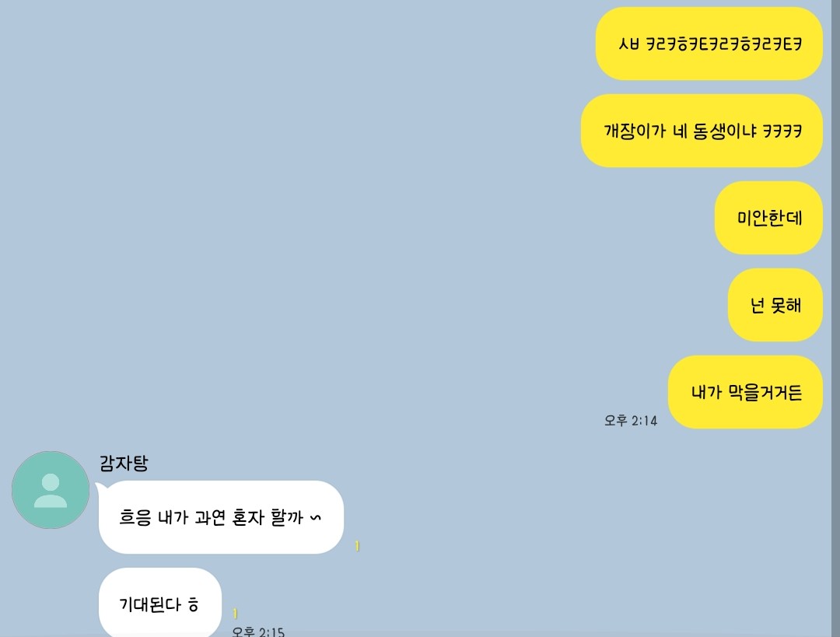The height and width of the screenshot is (637, 840).
Task: Click the vertical scrollbar at the right edge
Action: pyautogui.click(x=835, y=318)
